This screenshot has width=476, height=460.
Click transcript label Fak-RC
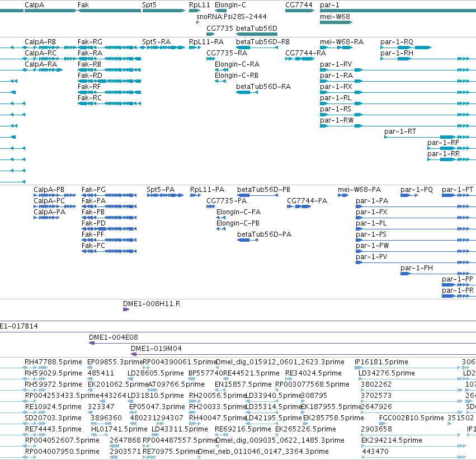(89, 98)
